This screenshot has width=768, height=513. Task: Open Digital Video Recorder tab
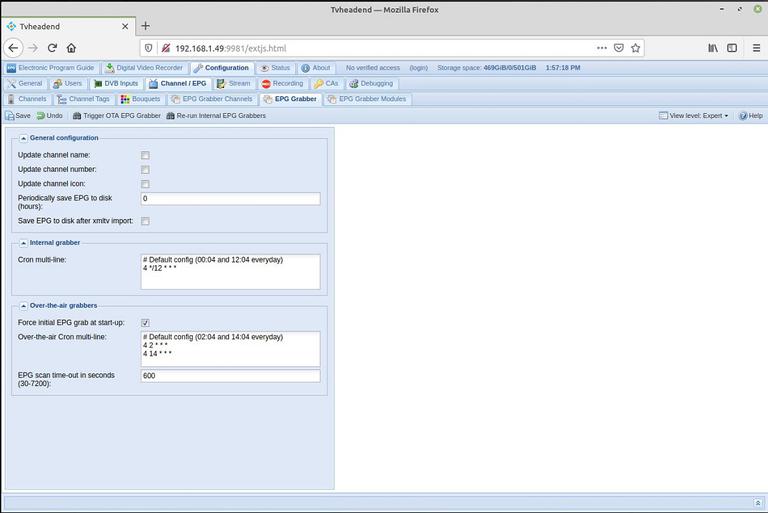[144, 68]
